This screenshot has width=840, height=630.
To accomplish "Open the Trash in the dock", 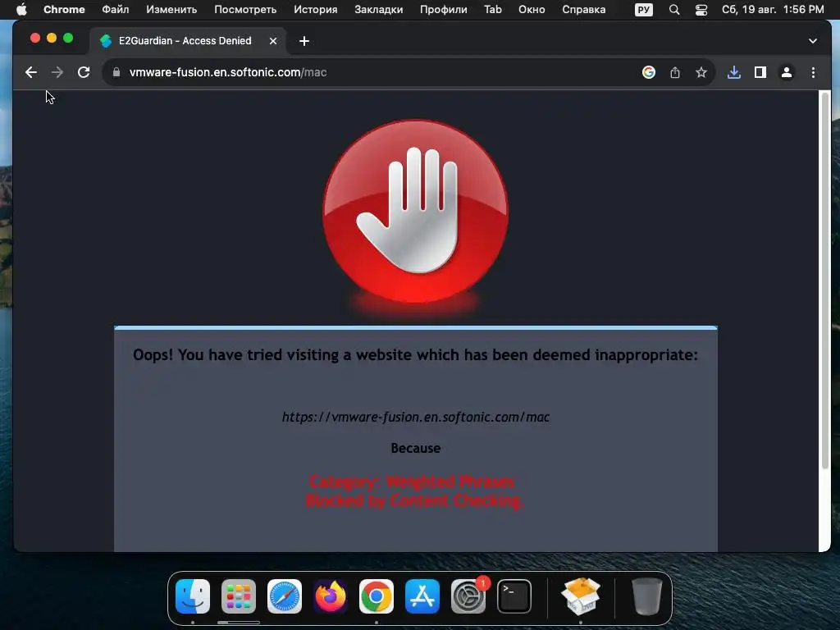I will coord(646,596).
